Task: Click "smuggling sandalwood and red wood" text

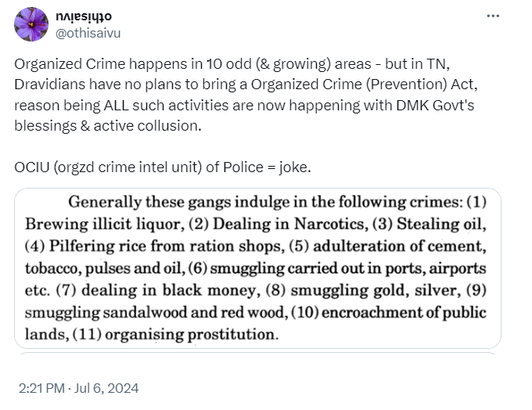Action: (131, 313)
